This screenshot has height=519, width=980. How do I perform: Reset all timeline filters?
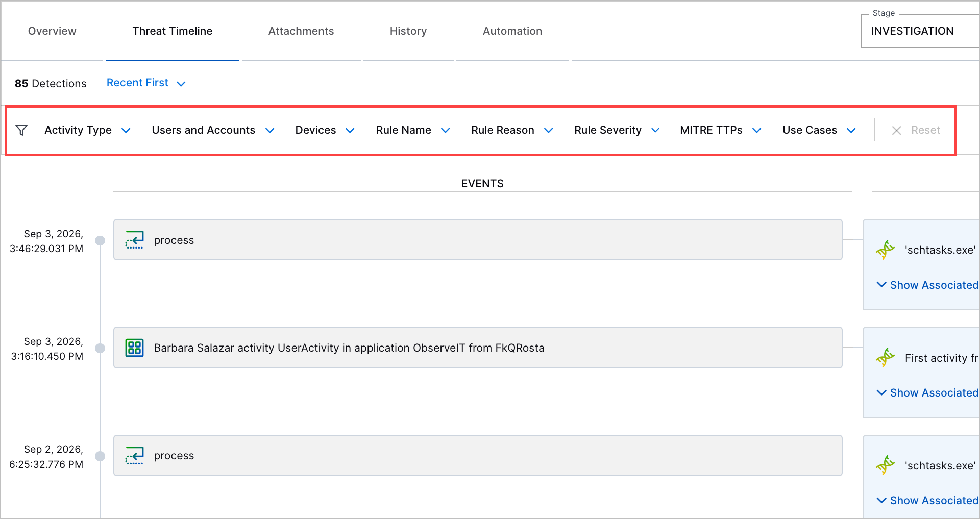coord(916,130)
